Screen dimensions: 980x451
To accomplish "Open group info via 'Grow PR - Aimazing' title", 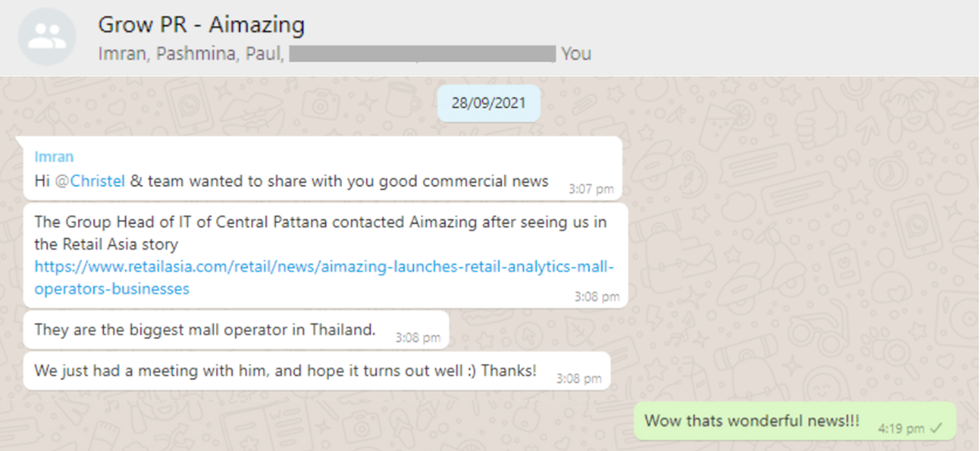I will pyautogui.click(x=201, y=25).
